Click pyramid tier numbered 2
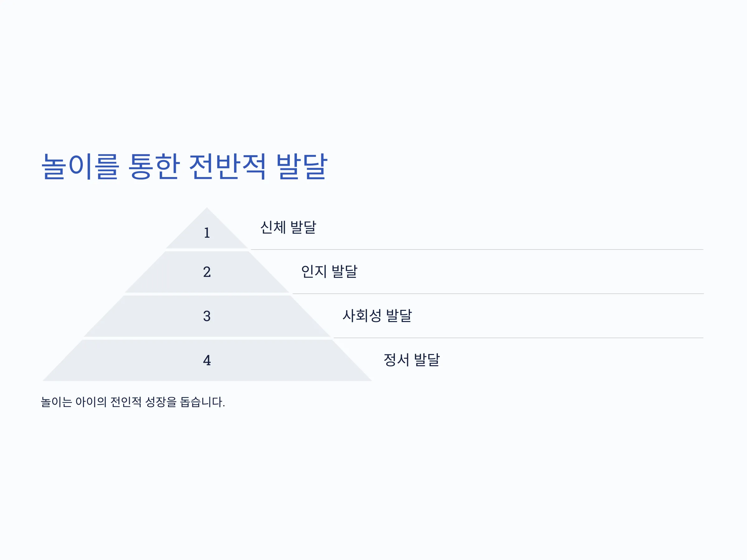 coord(207,272)
